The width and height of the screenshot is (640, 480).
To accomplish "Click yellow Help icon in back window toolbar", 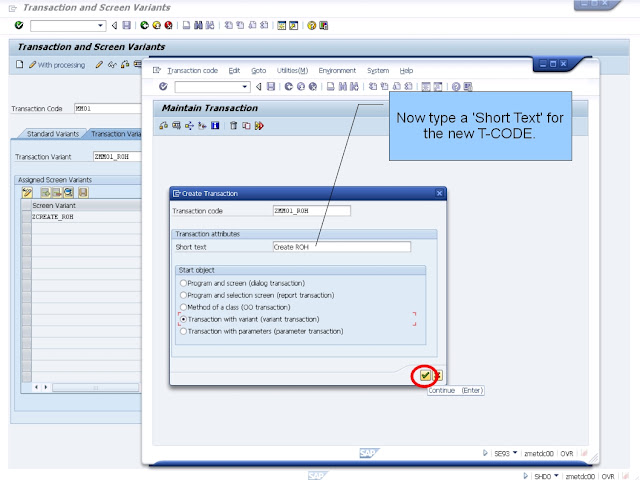I will (311, 25).
